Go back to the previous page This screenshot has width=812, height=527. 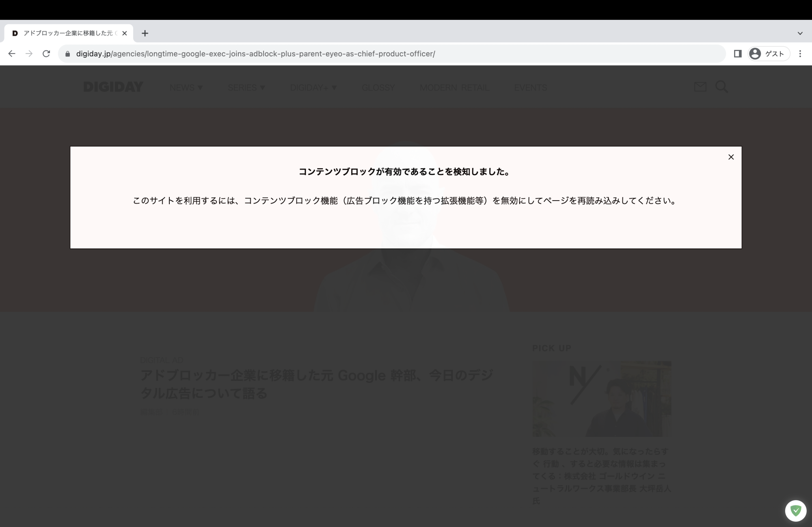[11, 53]
